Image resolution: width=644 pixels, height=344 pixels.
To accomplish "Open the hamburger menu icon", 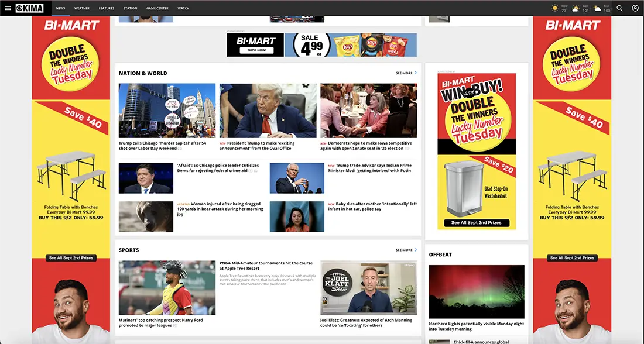I will pyautogui.click(x=8, y=8).
